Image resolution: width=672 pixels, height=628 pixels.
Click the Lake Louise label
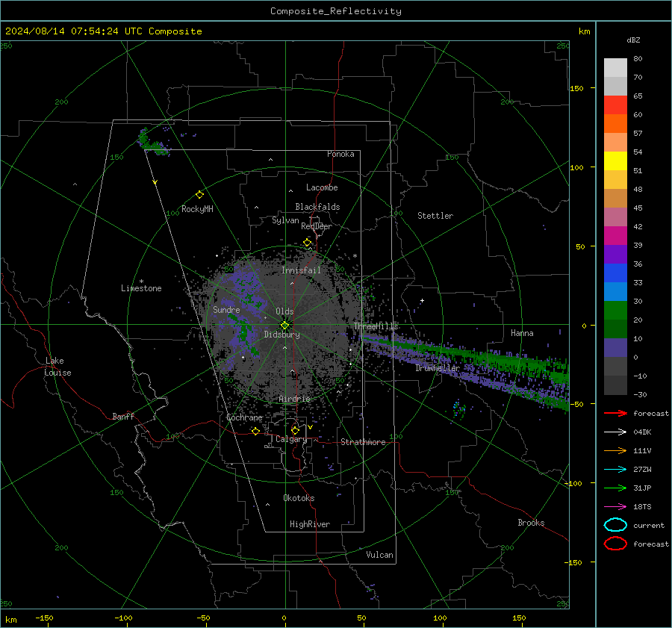coord(57,367)
